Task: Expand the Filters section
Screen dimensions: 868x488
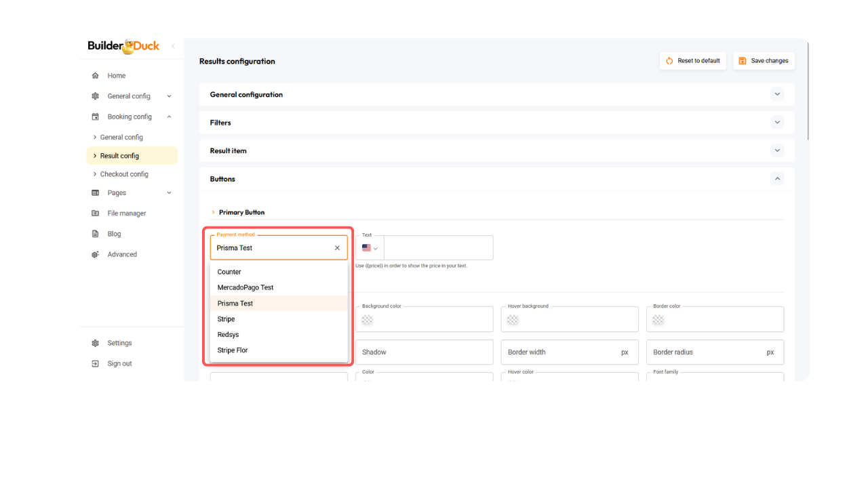Action: click(777, 123)
